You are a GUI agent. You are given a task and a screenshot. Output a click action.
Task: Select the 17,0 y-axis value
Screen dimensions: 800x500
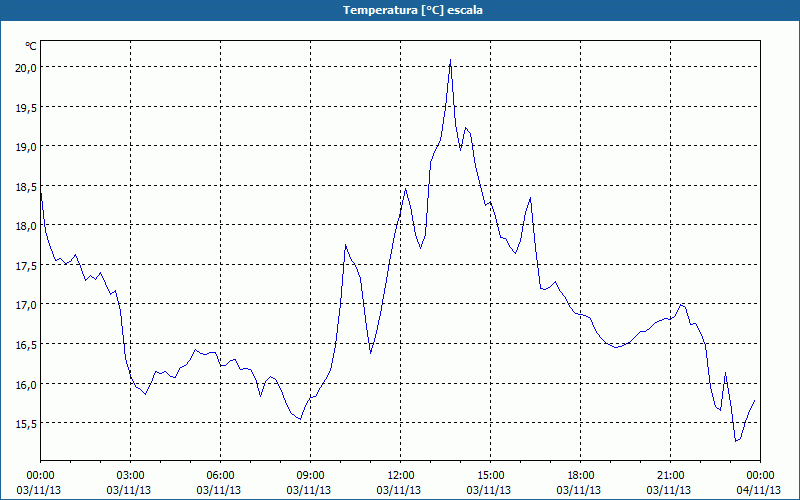click(24, 305)
